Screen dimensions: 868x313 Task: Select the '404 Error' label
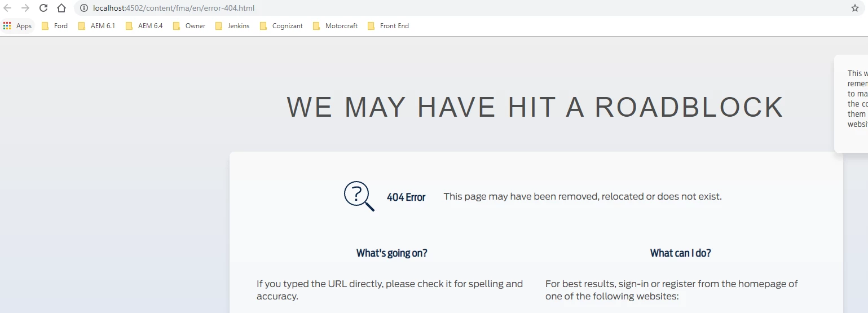tap(406, 197)
